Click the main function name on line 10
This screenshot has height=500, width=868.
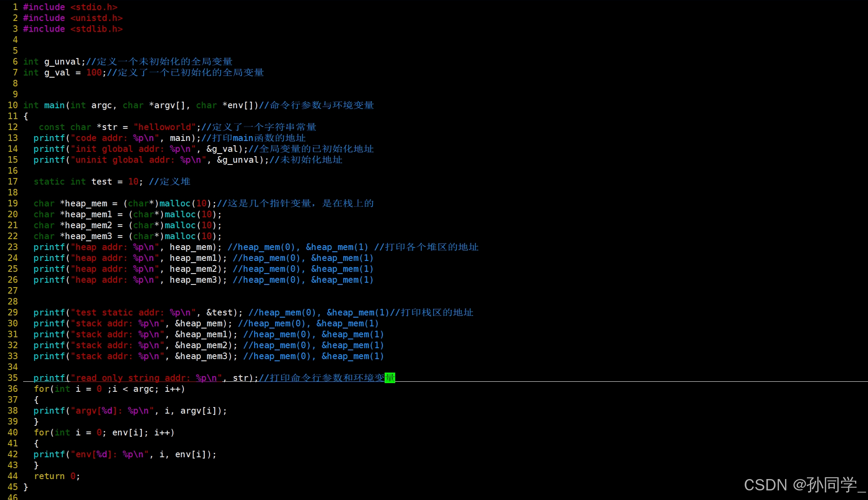coord(54,105)
